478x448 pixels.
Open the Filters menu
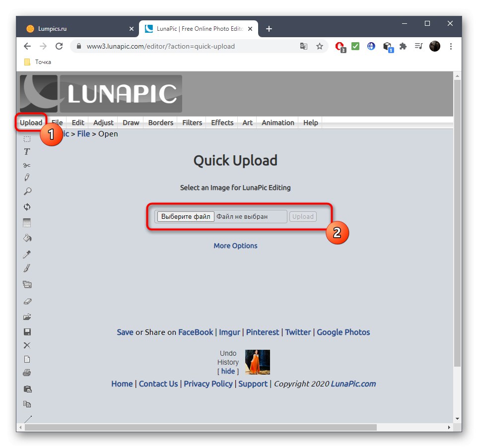coord(192,123)
